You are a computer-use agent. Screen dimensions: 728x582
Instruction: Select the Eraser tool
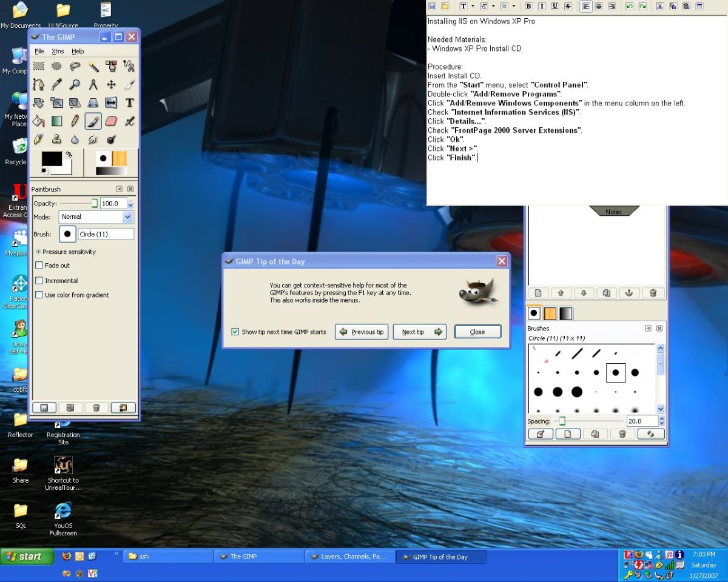tap(111, 121)
